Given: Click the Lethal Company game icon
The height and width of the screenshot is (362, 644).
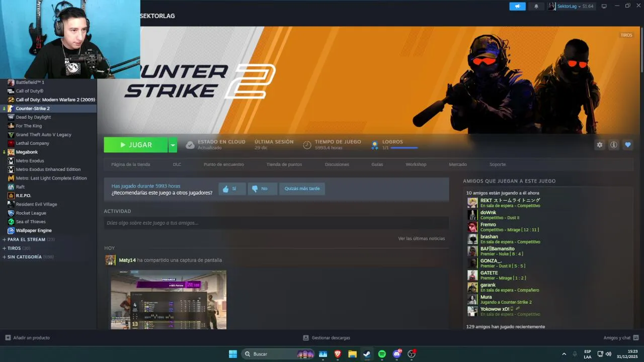Looking at the screenshot, I should point(11,143).
